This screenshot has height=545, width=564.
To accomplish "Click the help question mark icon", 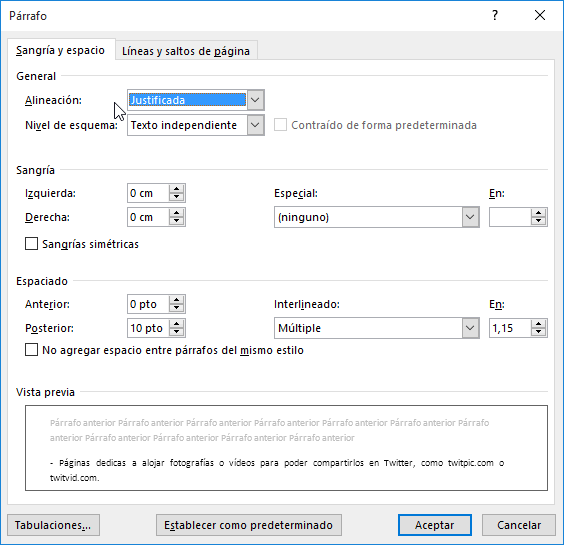I will pyautogui.click(x=495, y=15).
